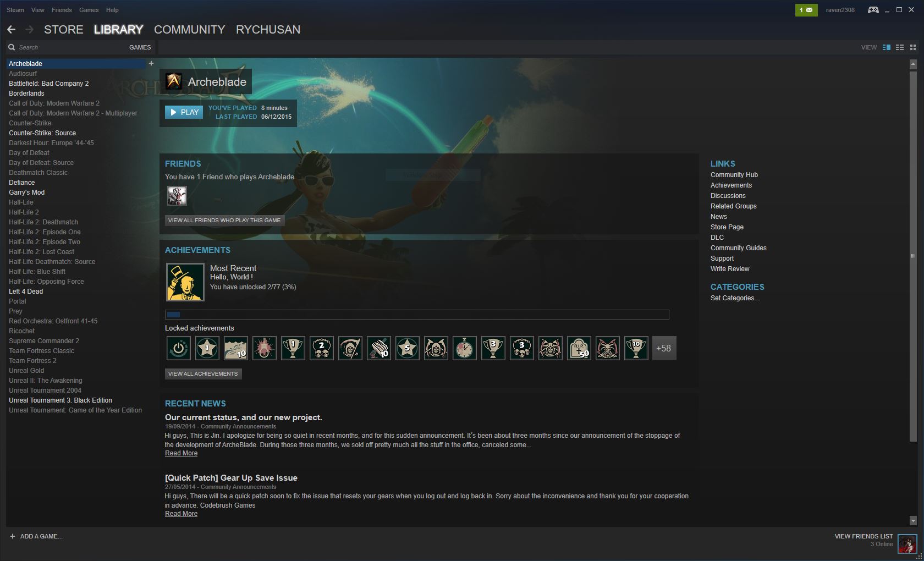Switch to the COMMUNITY tab
This screenshot has width=924, height=561.
click(x=190, y=30)
